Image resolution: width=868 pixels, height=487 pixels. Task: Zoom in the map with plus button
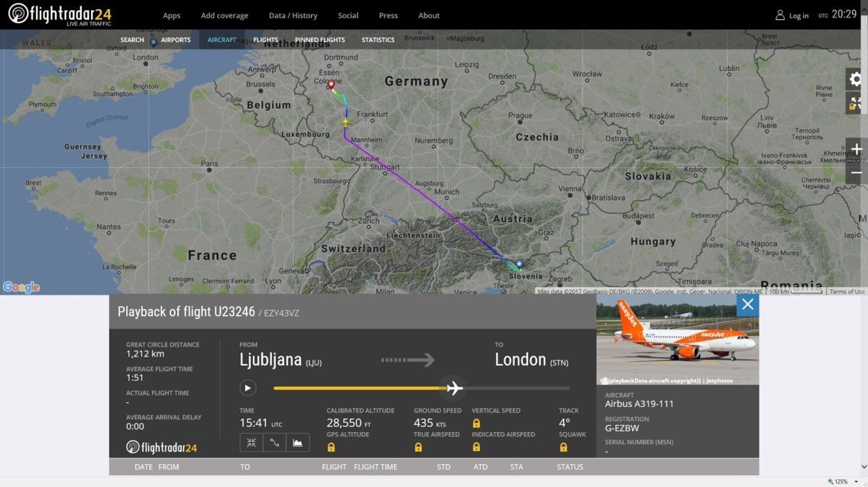(857, 150)
